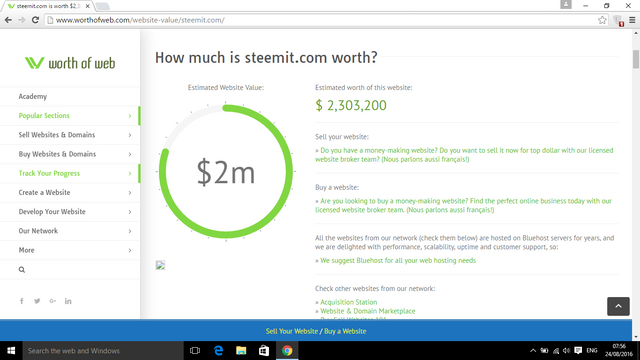Open the Windows Start menu
The height and width of the screenshot is (360, 640).
pos(11,351)
